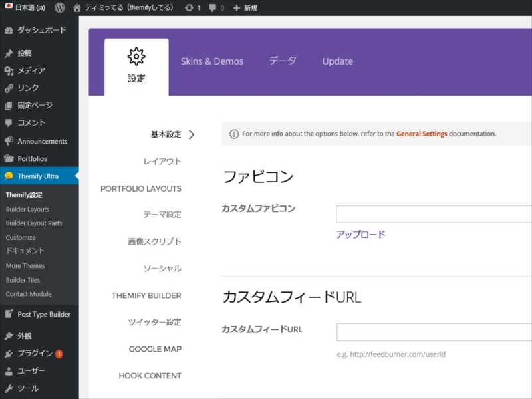Select 画像スクリプト in settings menu
Screen dimensions: 532x399
(155, 241)
